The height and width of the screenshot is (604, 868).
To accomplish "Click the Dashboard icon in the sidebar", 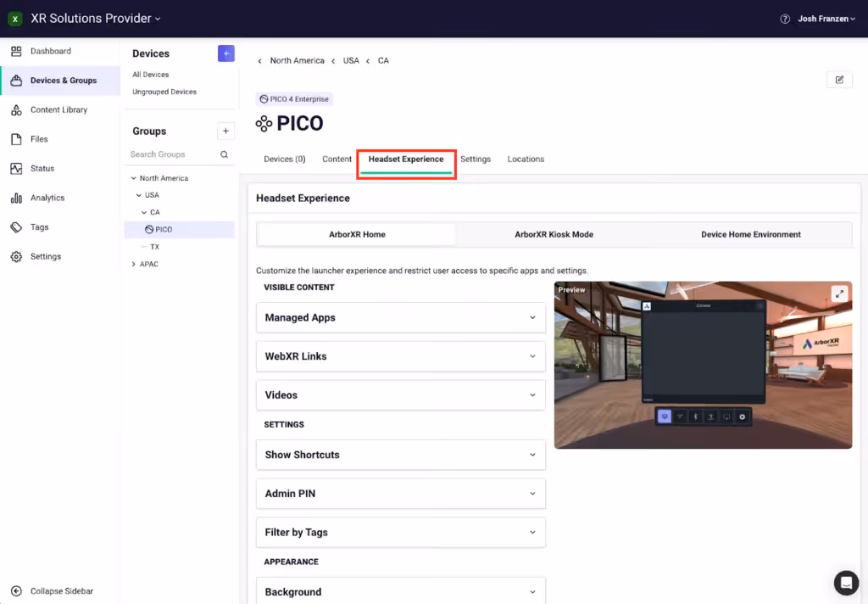I will pyautogui.click(x=16, y=51).
